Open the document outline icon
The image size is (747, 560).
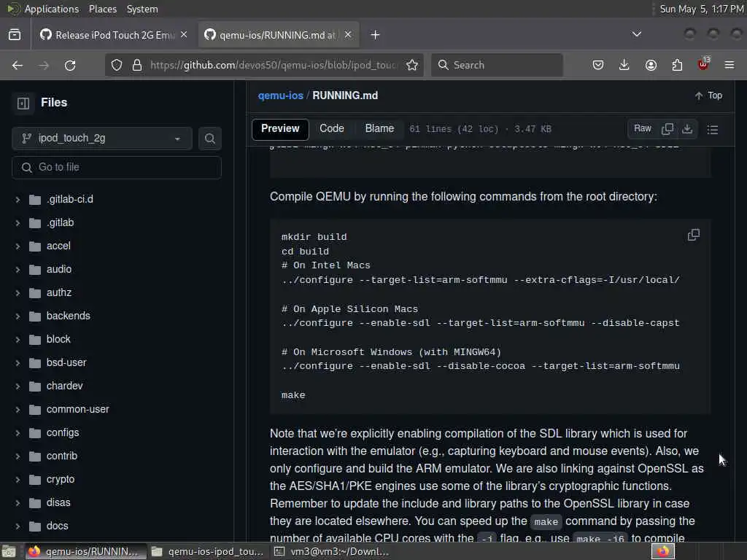[x=713, y=130]
